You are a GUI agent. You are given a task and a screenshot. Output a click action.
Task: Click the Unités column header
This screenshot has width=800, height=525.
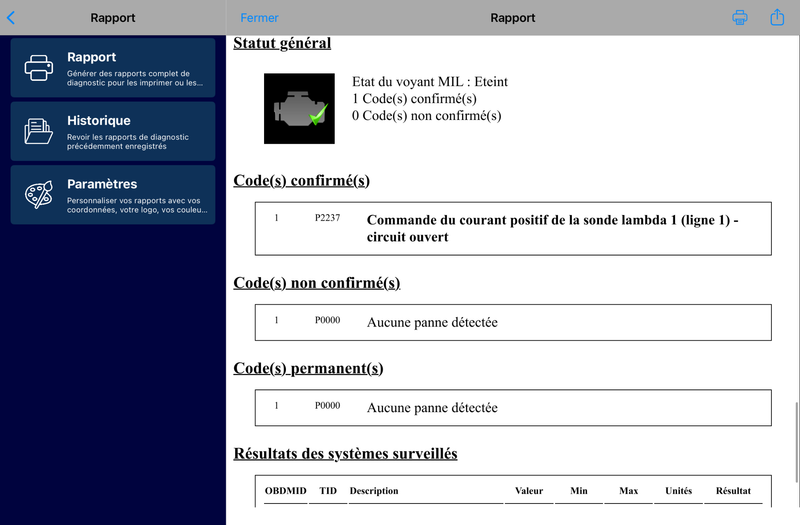click(x=679, y=491)
